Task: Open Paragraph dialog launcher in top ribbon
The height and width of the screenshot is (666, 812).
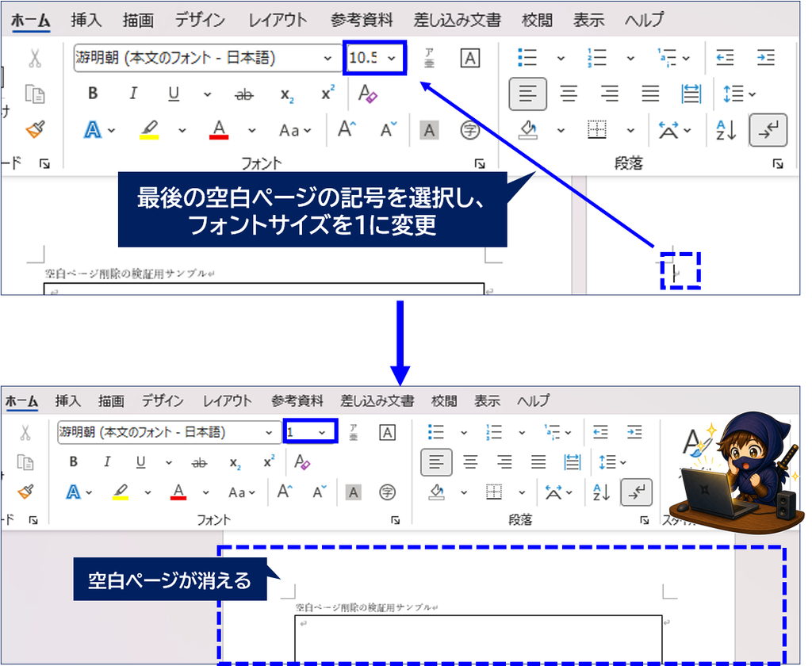Action: click(x=778, y=164)
